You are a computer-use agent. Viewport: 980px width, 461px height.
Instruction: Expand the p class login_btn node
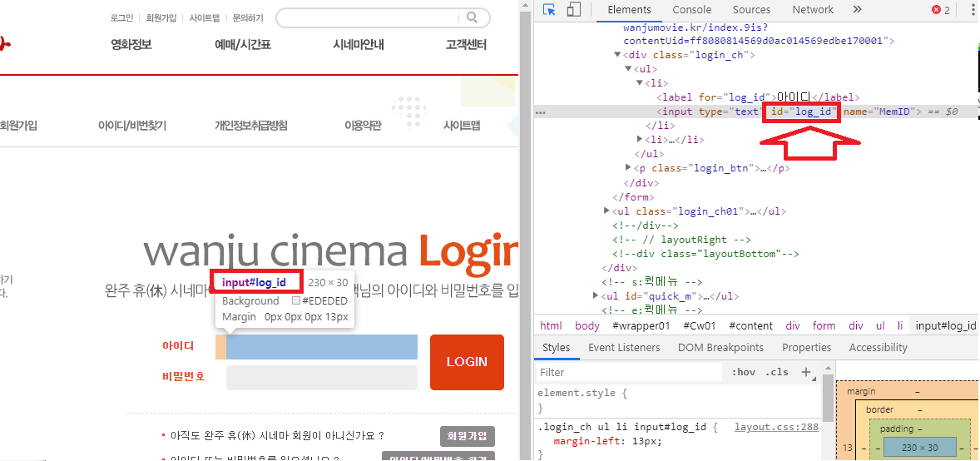click(628, 167)
